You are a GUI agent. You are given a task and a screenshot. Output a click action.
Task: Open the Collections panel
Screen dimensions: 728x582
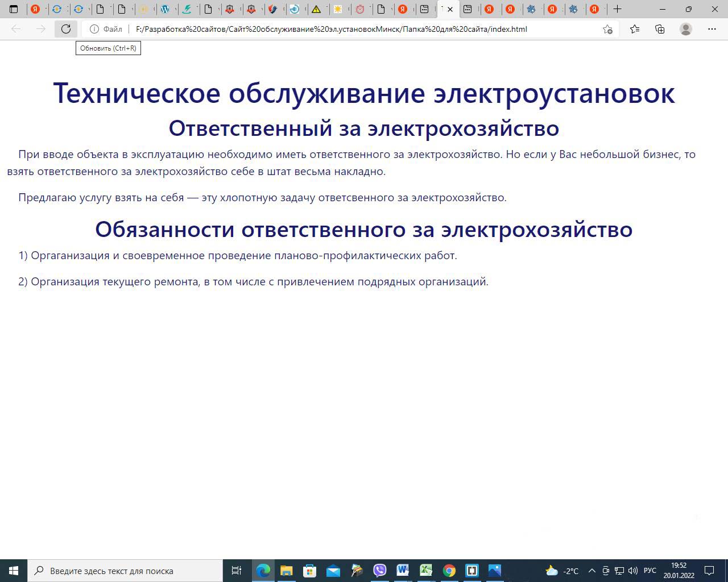click(x=660, y=29)
